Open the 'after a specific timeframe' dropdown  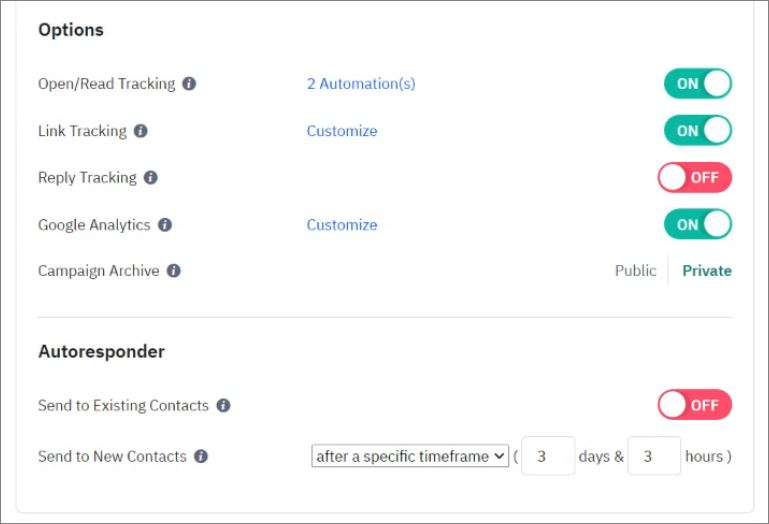[x=410, y=456]
